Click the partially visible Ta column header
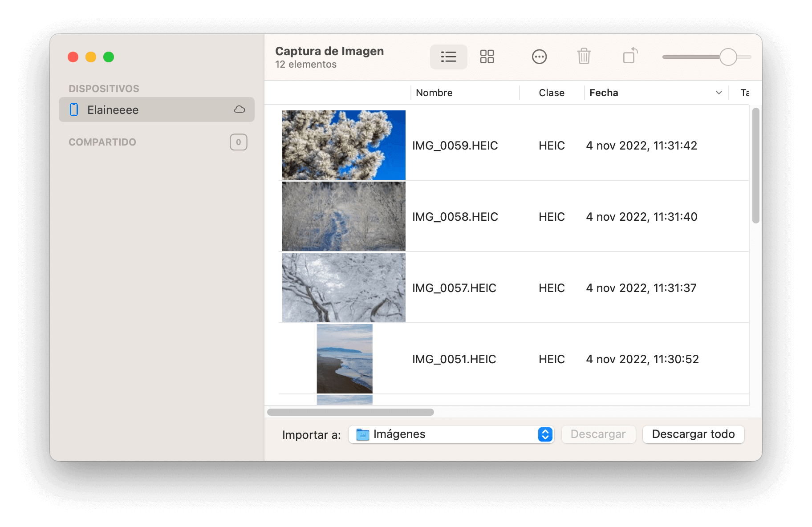 (x=744, y=93)
